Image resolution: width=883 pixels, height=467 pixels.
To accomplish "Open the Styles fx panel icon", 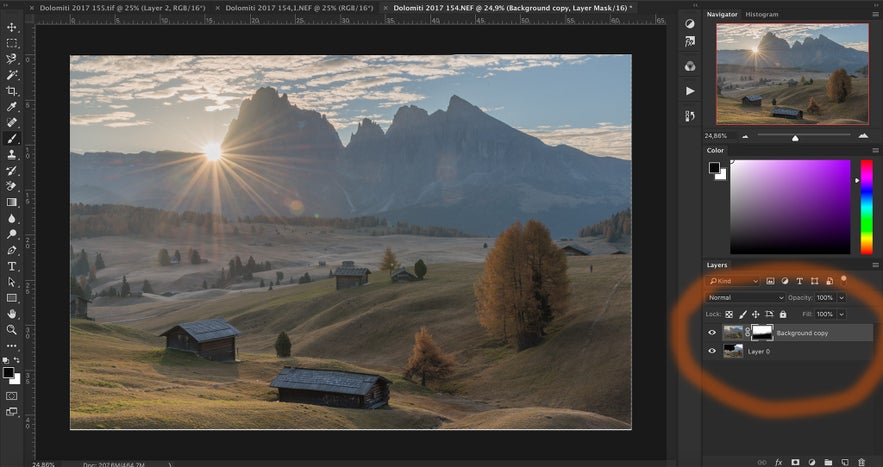I will [x=690, y=42].
